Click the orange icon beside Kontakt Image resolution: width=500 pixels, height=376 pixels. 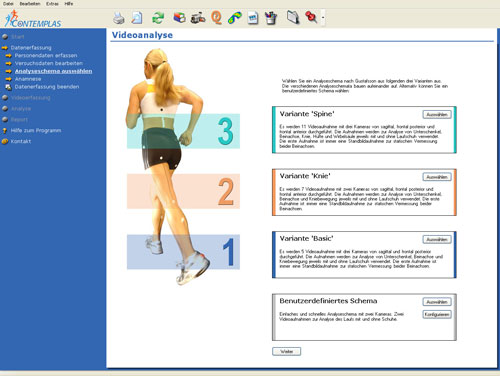tap(5, 141)
